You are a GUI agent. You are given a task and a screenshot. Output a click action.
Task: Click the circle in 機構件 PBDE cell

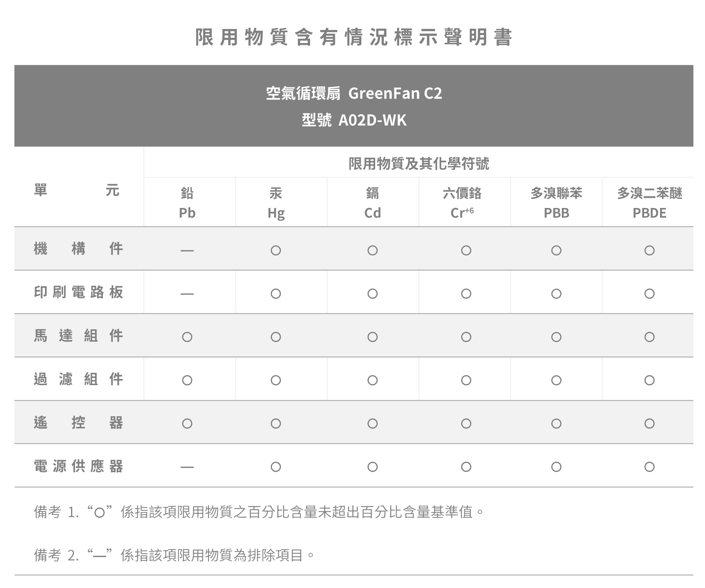[649, 250]
